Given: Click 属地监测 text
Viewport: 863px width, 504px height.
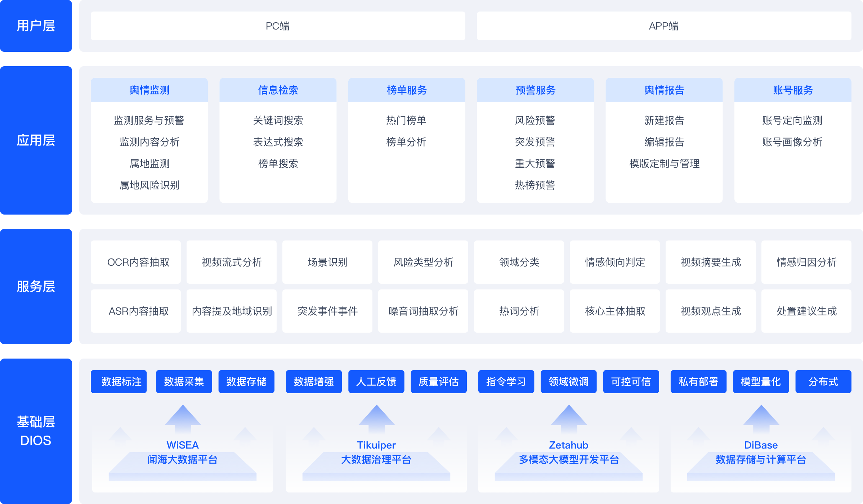Looking at the screenshot, I should tap(149, 163).
